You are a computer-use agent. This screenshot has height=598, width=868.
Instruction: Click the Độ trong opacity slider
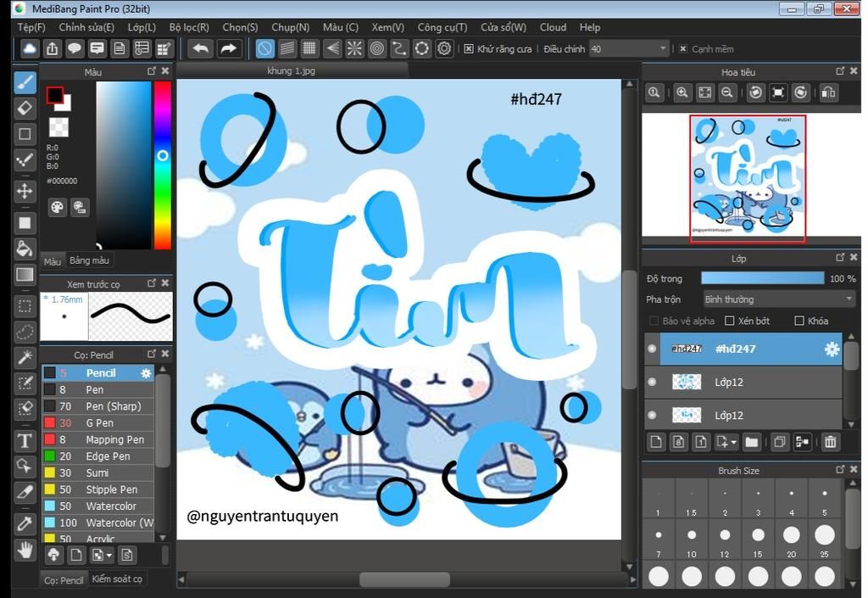tap(762, 278)
